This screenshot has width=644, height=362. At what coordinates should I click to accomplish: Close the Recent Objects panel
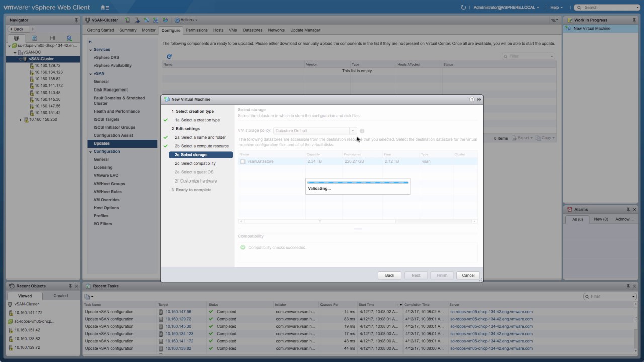pos(76,286)
